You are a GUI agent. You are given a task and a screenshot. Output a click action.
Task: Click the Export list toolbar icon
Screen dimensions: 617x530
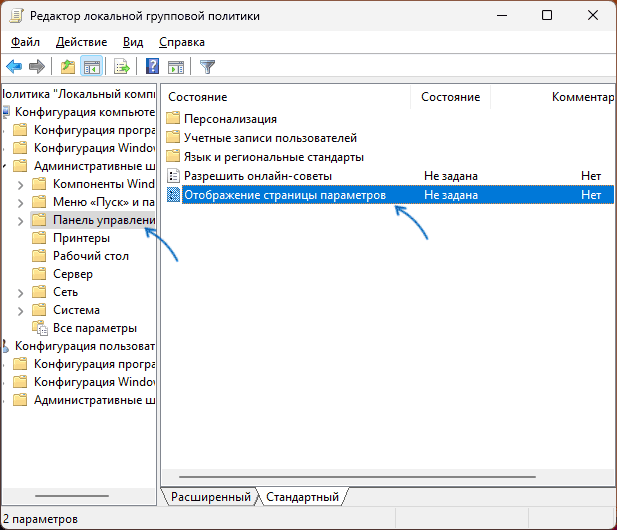pos(122,66)
